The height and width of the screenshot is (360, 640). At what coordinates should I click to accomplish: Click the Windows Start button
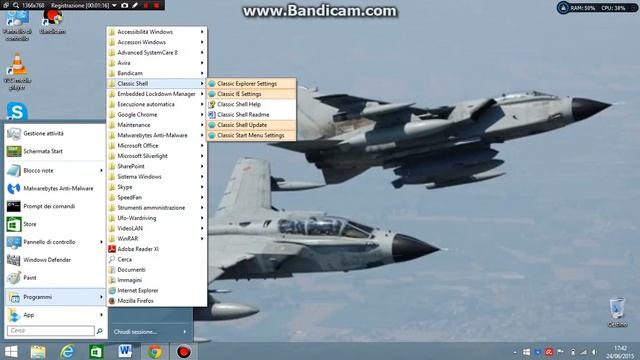(11, 351)
